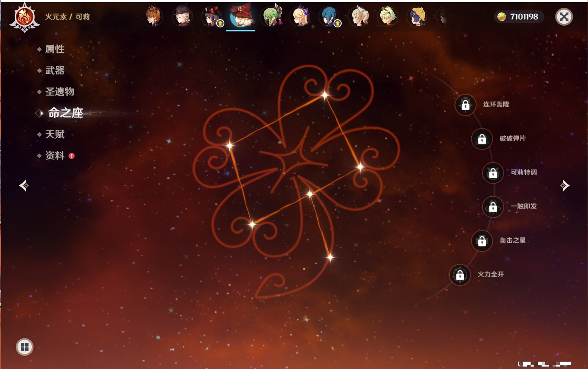This screenshot has height=369, width=588.
Task: Click the Pyro element emblem icon
Action: click(x=24, y=18)
